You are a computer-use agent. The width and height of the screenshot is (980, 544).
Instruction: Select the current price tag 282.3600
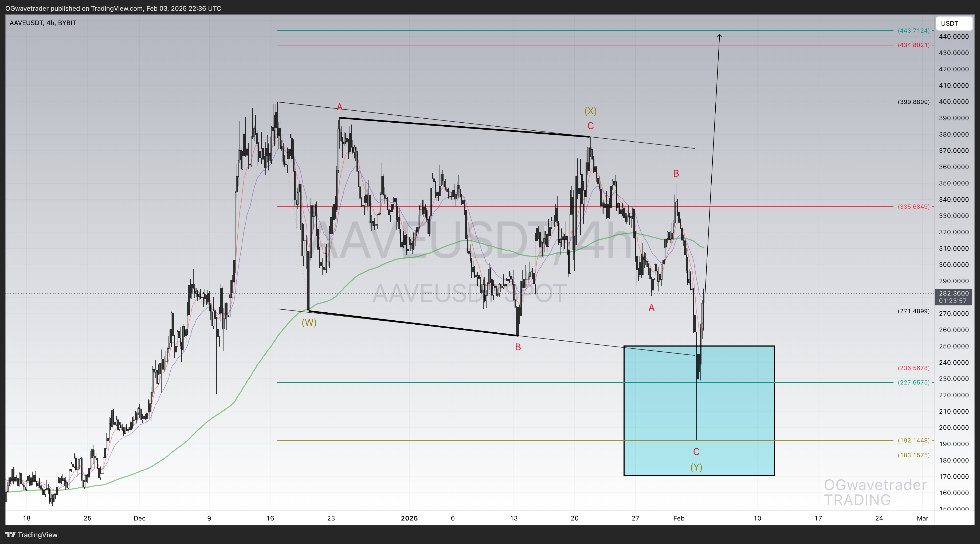953,293
